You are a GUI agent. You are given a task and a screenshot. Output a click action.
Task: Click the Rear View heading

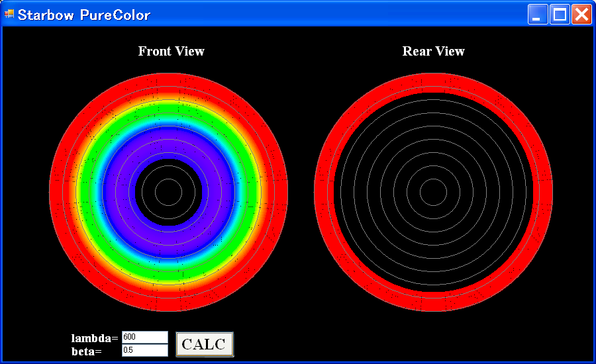tap(433, 52)
